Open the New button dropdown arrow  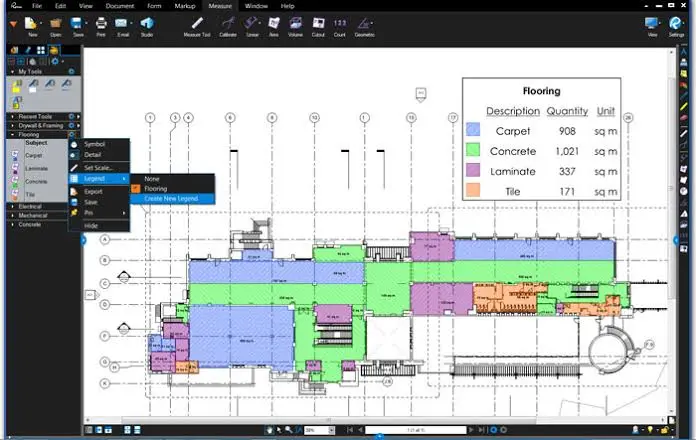pos(41,23)
